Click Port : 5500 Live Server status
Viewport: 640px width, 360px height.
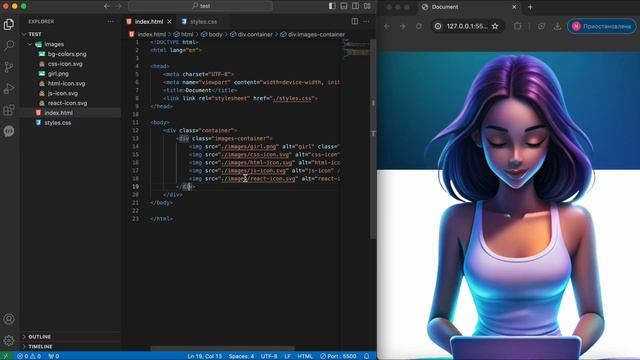point(338,356)
